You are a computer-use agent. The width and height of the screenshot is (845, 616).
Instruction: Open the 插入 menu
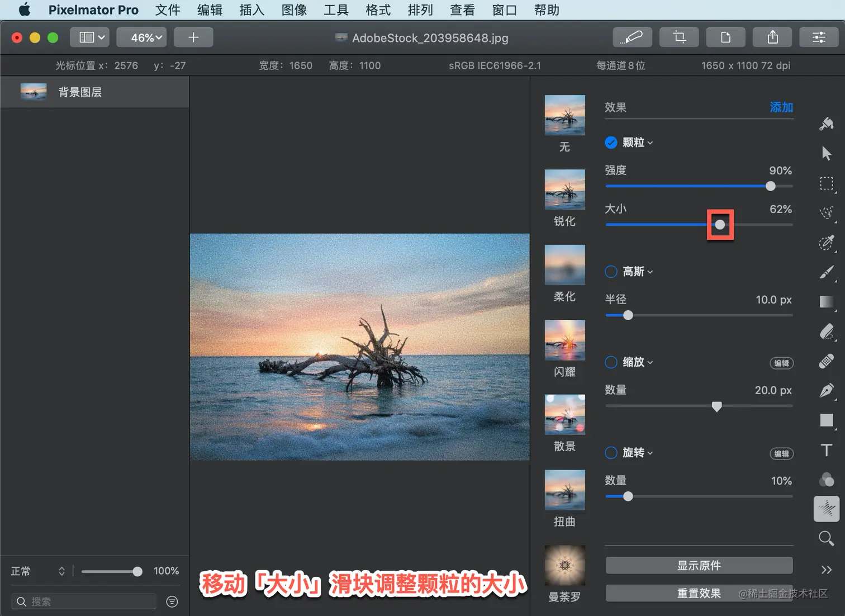pos(252,10)
